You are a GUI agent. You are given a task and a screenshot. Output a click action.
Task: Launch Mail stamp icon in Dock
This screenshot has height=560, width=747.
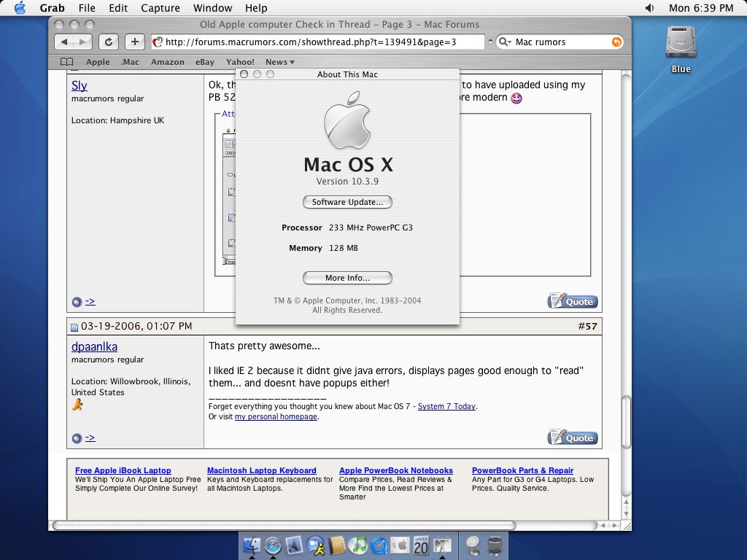295,545
